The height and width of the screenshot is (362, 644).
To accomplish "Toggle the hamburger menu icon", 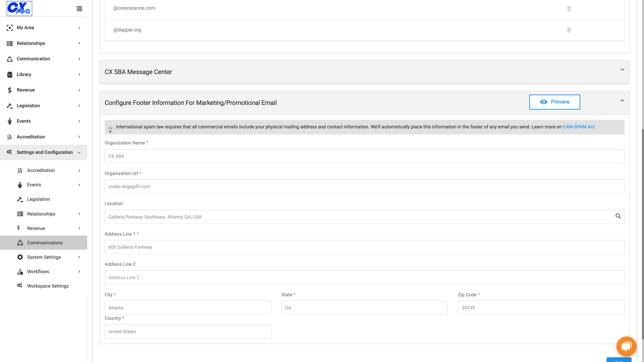I will coord(79,9).
